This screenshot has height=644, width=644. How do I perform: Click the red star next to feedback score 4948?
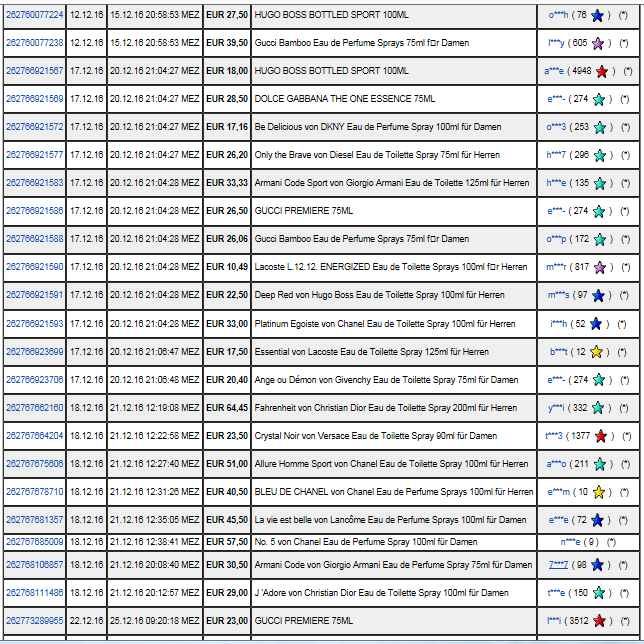[x=602, y=71]
